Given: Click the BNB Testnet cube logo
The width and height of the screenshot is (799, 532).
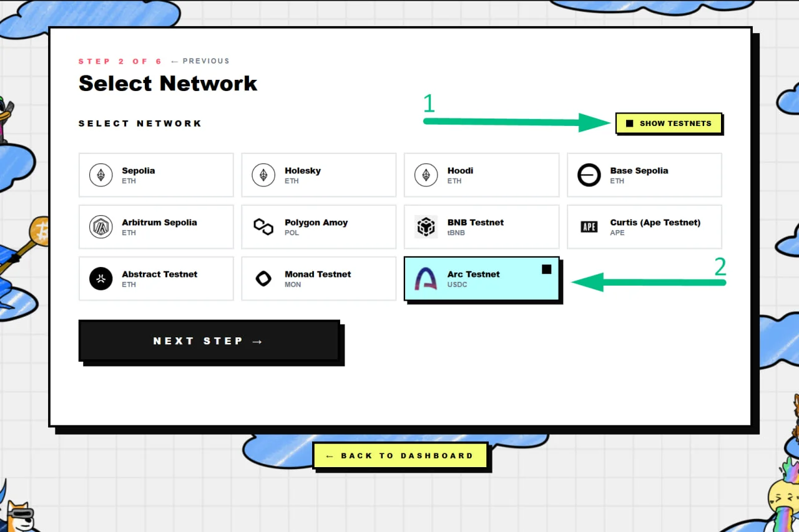Looking at the screenshot, I should point(426,227).
